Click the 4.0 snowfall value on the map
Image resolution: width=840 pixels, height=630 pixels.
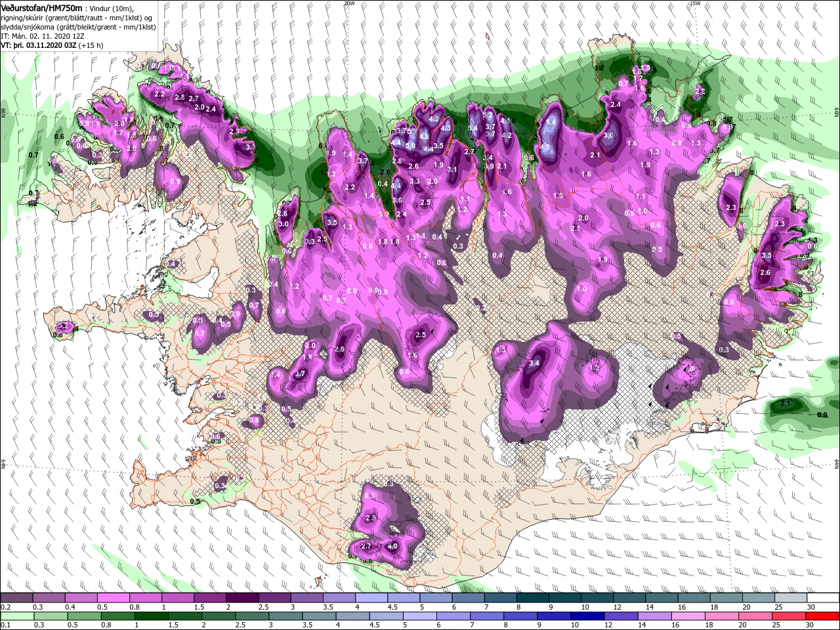click(392, 546)
